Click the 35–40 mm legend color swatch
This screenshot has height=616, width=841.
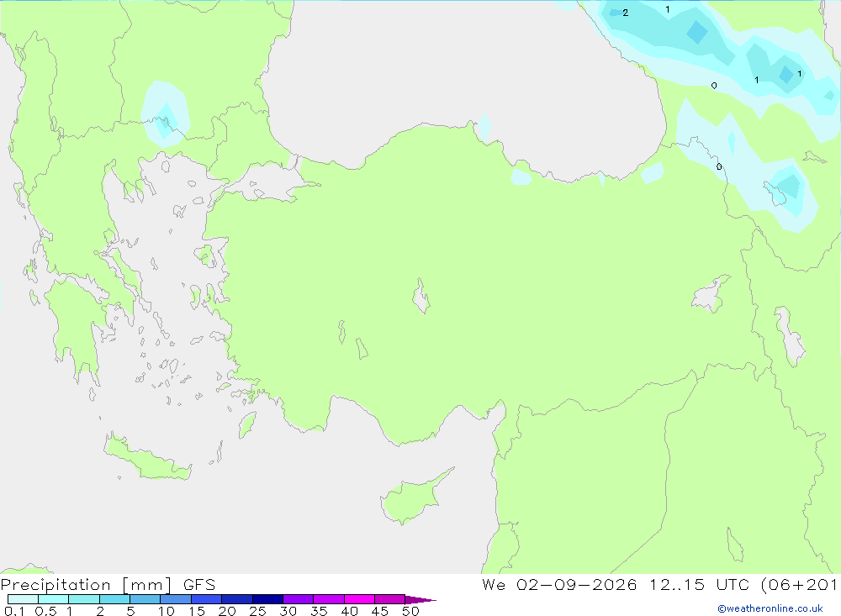(329, 599)
